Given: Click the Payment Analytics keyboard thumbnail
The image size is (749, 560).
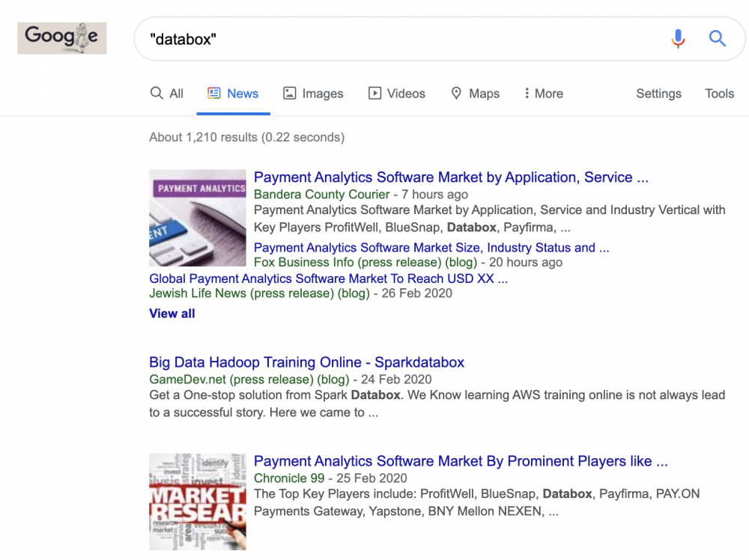Looking at the screenshot, I should coord(198,218).
